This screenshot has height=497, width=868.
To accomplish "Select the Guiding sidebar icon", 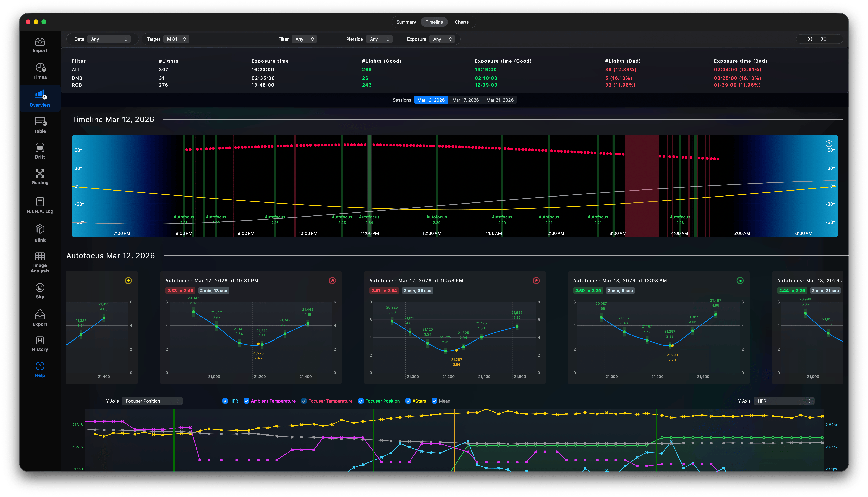I will [x=40, y=173].
